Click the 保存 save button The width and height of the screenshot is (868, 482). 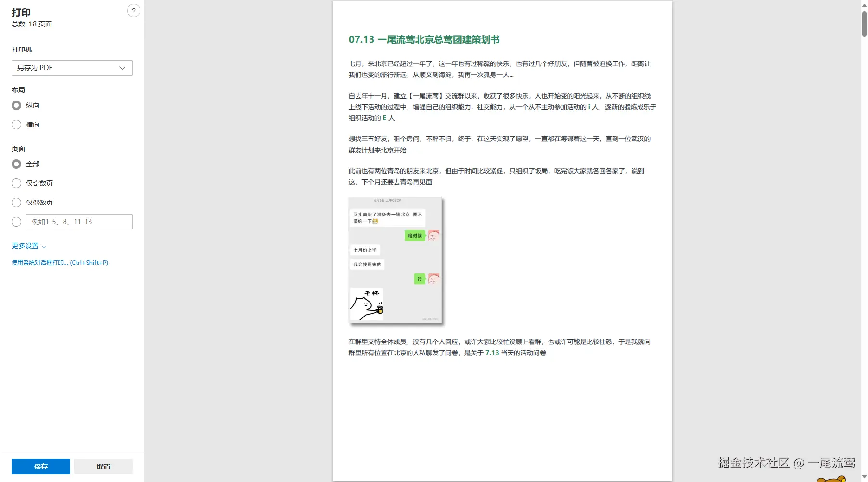(x=41, y=467)
